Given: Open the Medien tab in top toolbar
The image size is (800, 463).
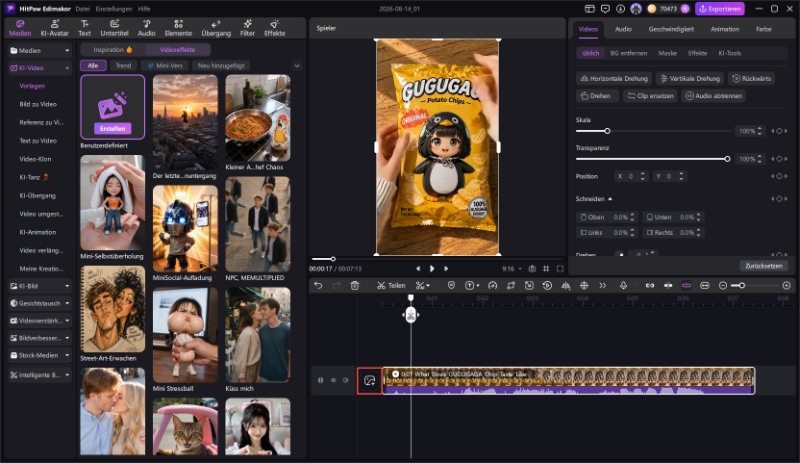Looking at the screenshot, I should pyautogui.click(x=20, y=28).
